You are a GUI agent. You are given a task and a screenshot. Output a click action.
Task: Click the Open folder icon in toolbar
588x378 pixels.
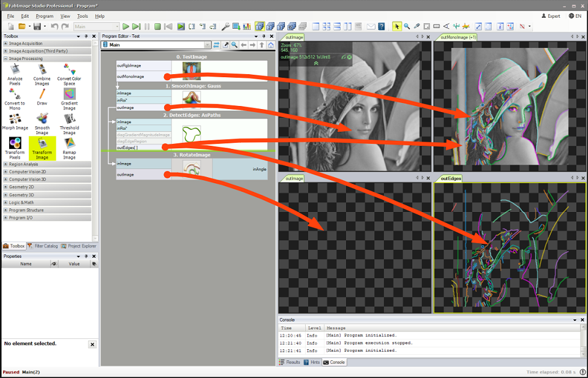22,26
